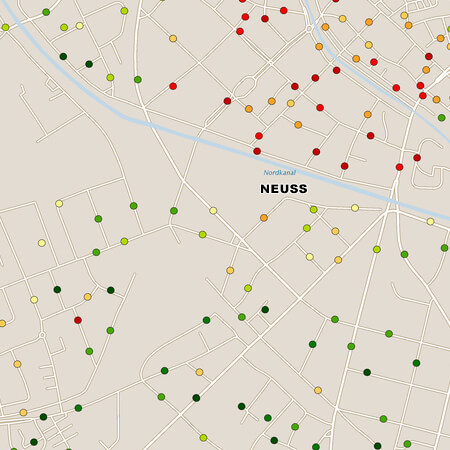Click red marker where main road crosses Nordkanal
This screenshot has height=450, width=450.
(400, 167)
